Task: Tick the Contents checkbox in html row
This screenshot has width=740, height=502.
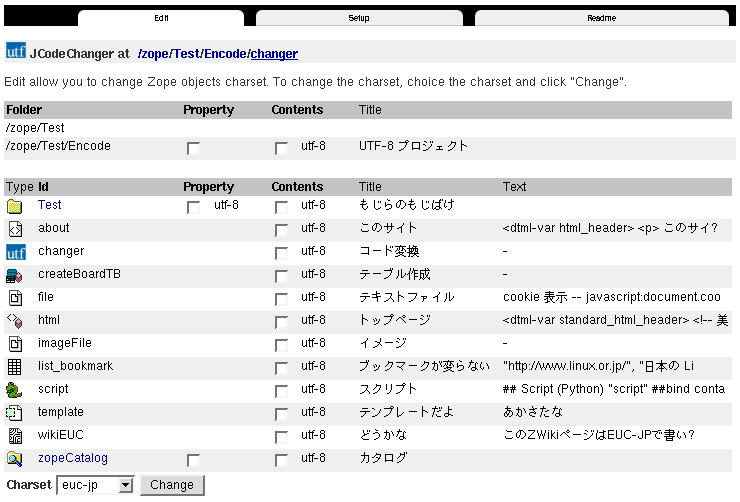Action: pos(281,322)
